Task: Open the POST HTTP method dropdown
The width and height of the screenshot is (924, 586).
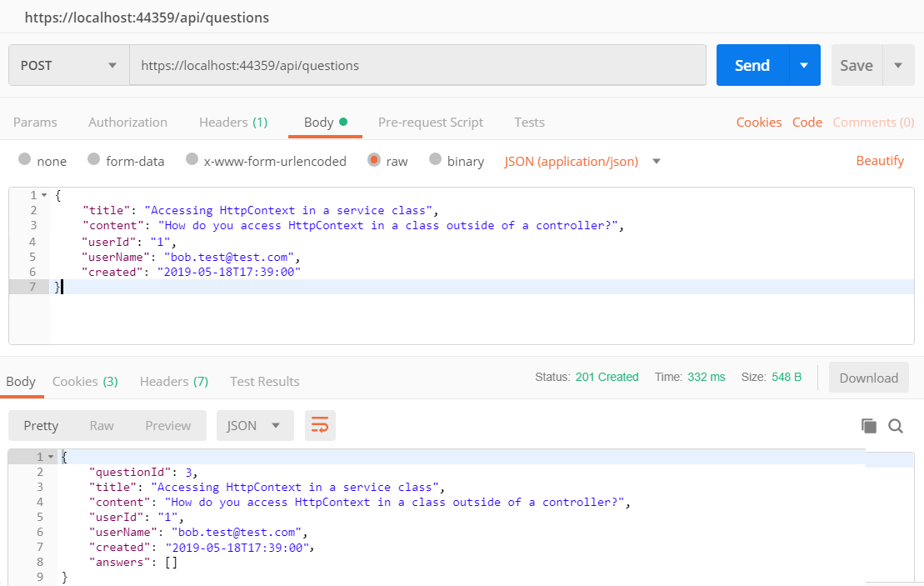Action: pos(69,65)
